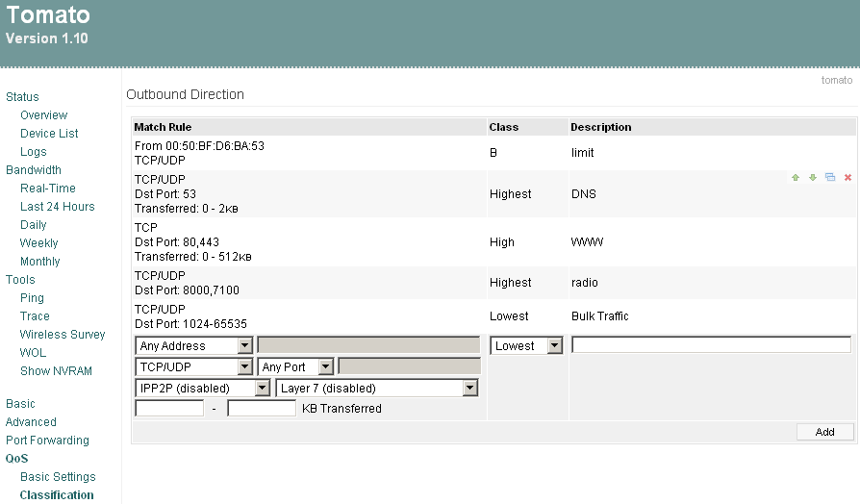Open the Wireless Survey tool
The width and height of the screenshot is (860, 504).
[x=63, y=335]
